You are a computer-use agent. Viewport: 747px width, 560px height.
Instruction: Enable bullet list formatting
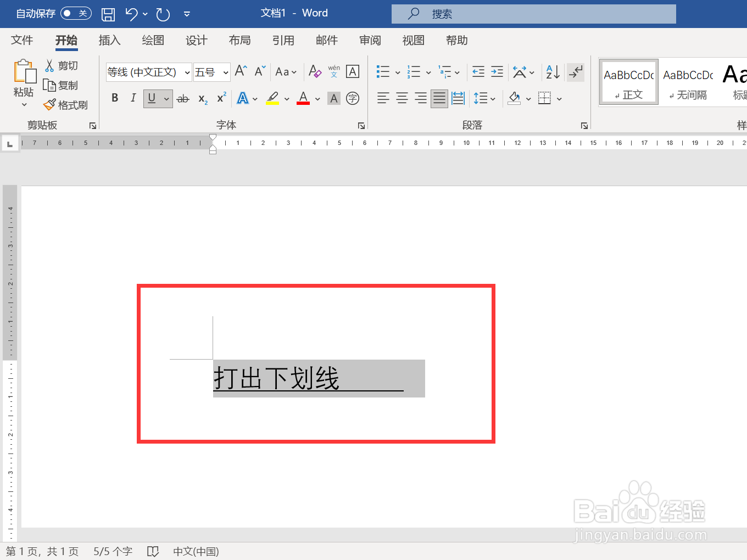(x=383, y=71)
